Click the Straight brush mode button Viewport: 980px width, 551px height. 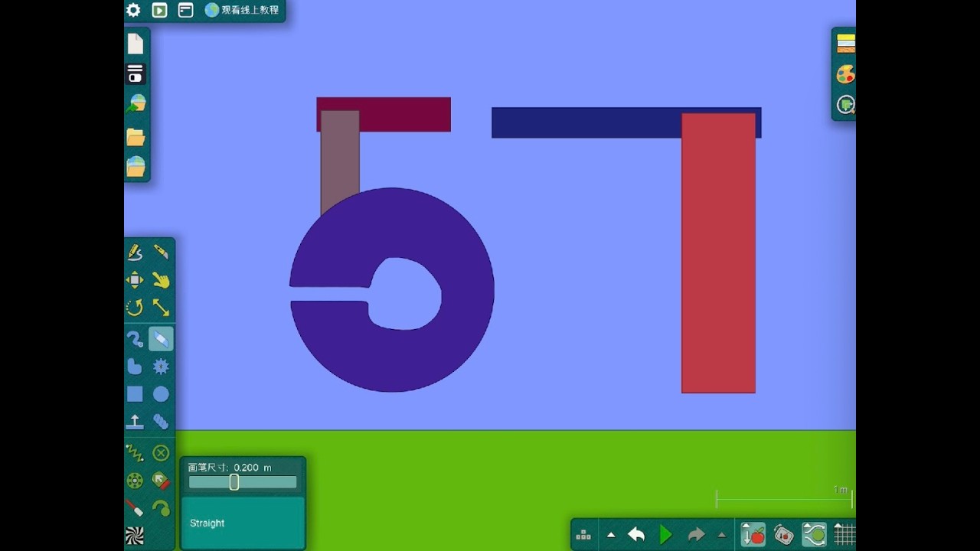(x=243, y=523)
